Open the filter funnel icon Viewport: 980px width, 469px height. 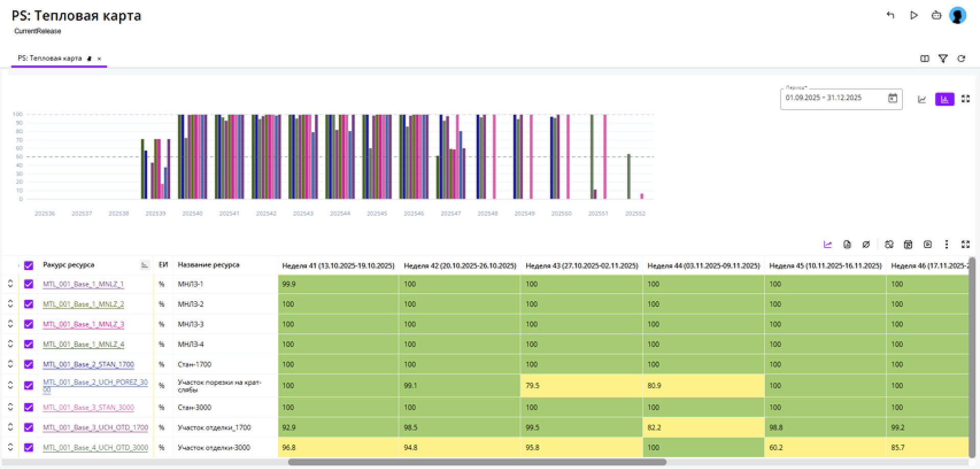coord(943,59)
